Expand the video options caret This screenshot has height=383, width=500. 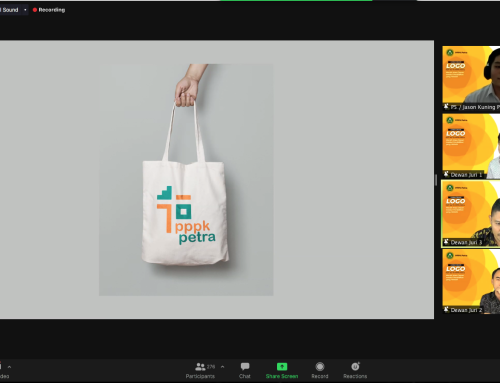(x=9, y=367)
